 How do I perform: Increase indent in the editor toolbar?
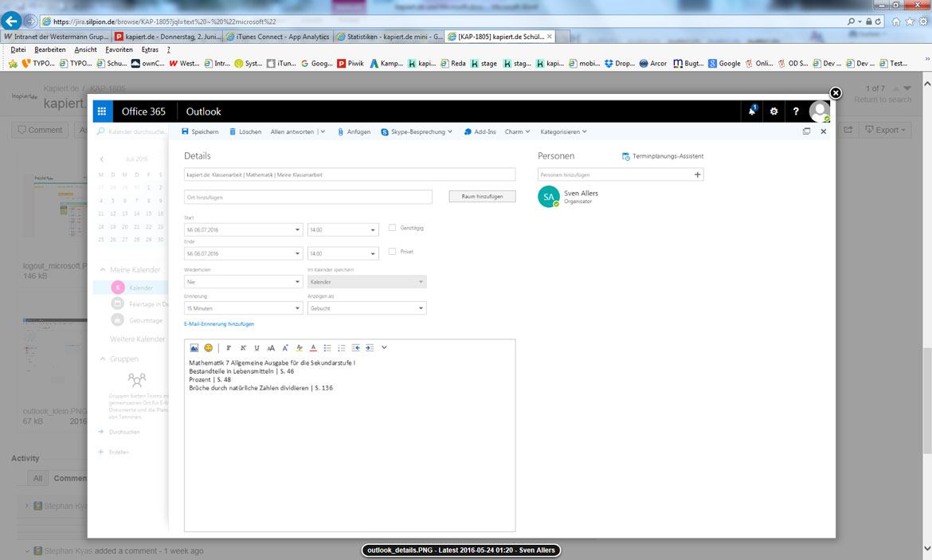point(370,347)
